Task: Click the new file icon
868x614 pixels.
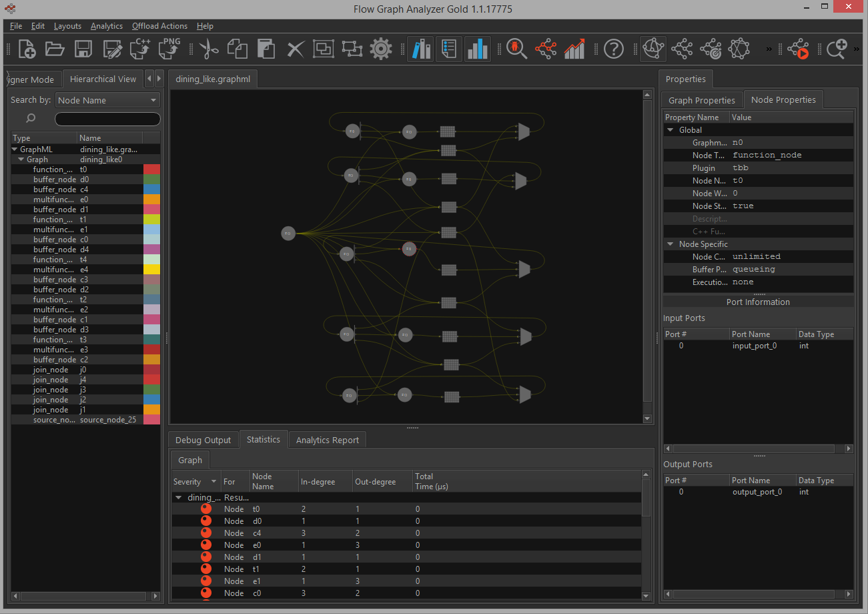Action: coord(27,49)
